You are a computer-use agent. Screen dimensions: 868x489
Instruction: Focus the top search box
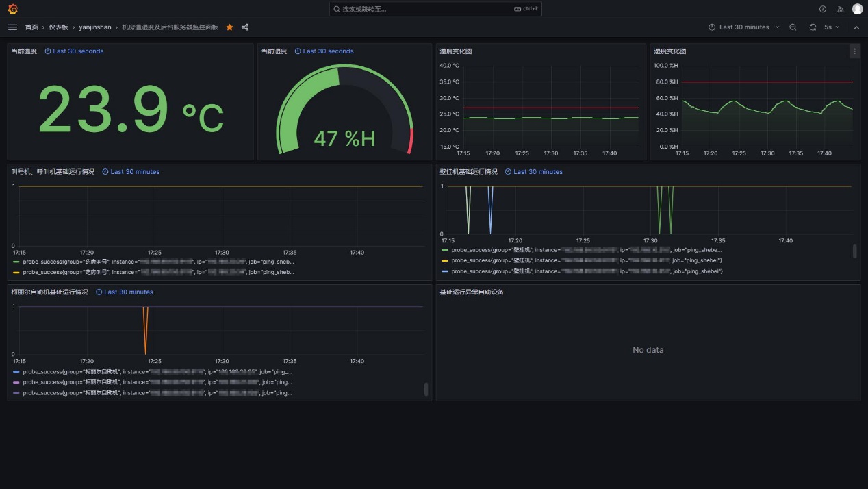pyautogui.click(x=435, y=9)
